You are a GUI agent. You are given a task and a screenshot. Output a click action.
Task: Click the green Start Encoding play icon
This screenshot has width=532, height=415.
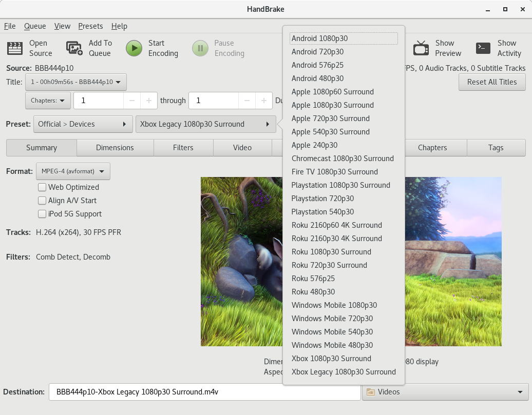pos(134,48)
